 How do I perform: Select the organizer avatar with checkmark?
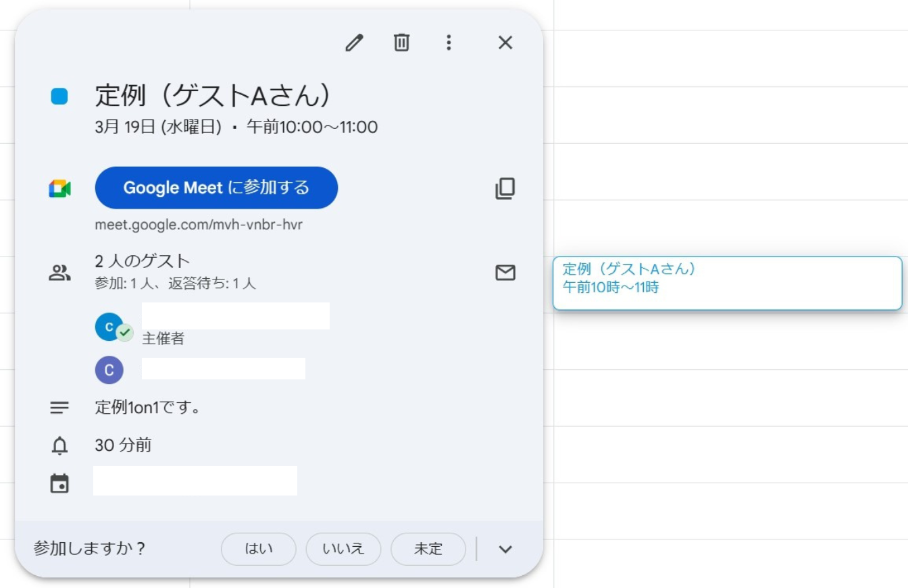(x=110, y=327)
